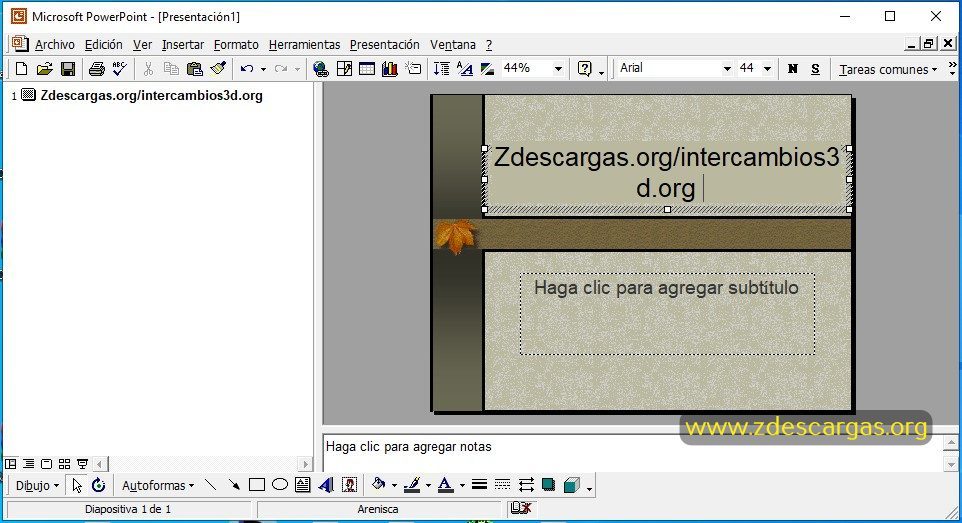This screenshot has width=962, height=523.
Task: Open the ? help menu
Action: coord(489,45)
